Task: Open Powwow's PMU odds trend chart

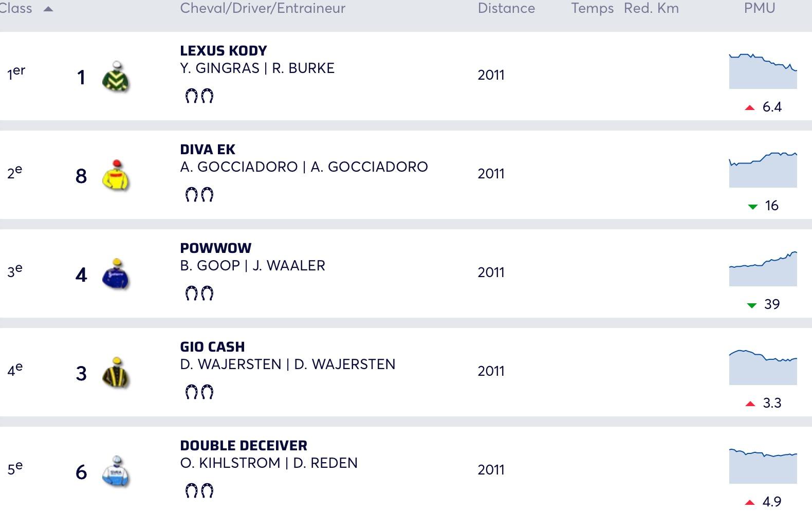Action: (763, 269)
